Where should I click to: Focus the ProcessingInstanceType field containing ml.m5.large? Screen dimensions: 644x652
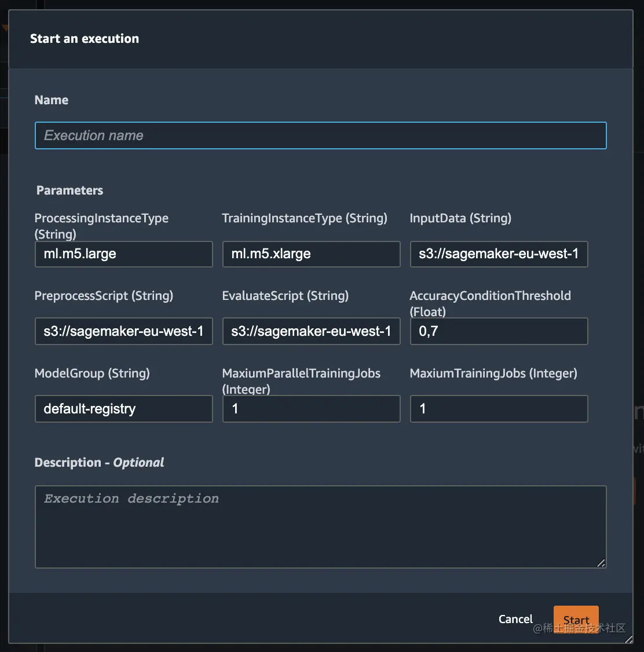click(123, 254)
